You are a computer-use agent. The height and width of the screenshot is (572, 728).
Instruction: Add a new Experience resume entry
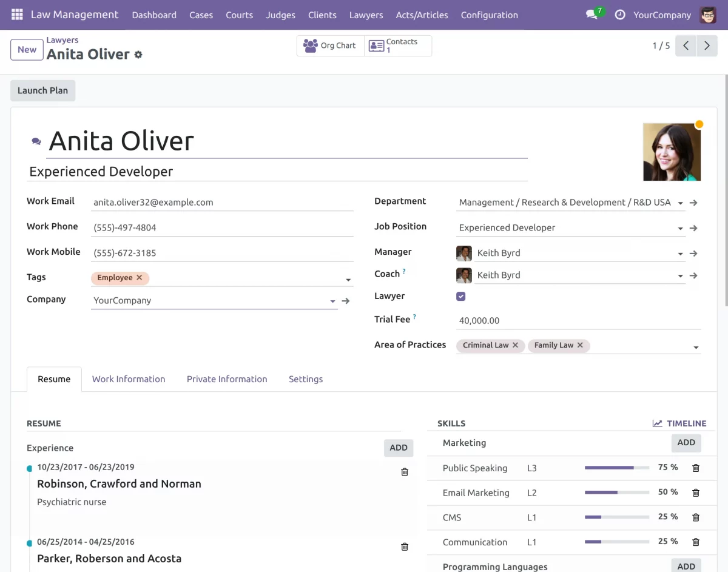(x=398, y=448)
